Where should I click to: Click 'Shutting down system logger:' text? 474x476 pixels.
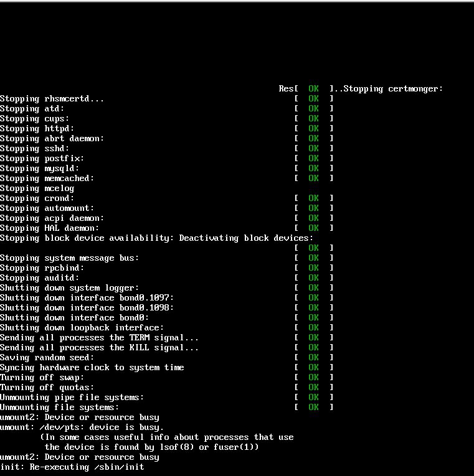pyautogui.click(x=69, y=288)
